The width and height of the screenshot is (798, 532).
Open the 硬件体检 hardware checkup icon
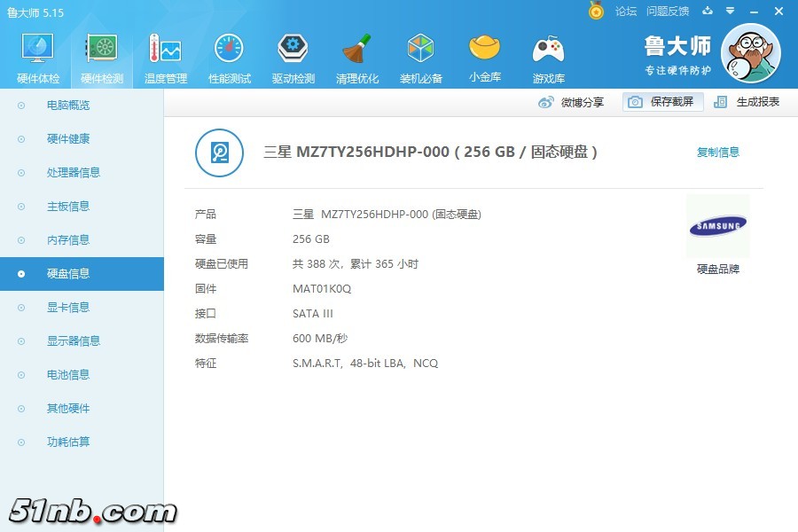pyautogui.click(x=38, y=49)
